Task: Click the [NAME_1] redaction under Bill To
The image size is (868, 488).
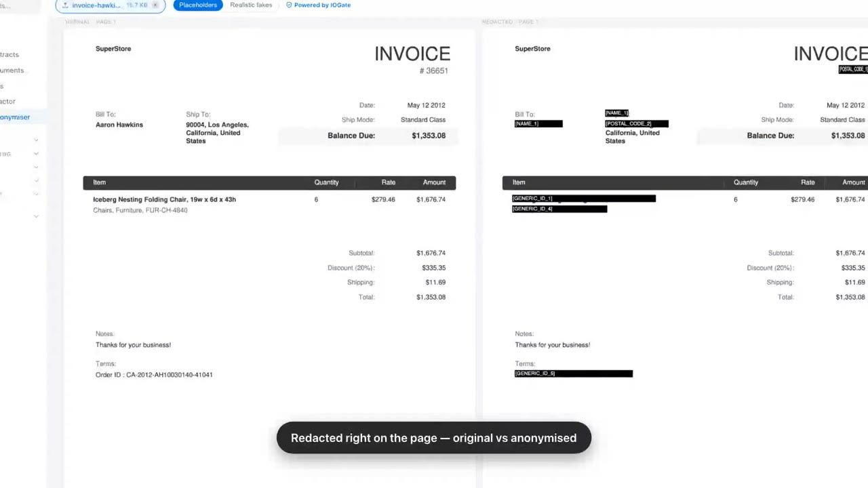Action: click(x=538, y=123)
